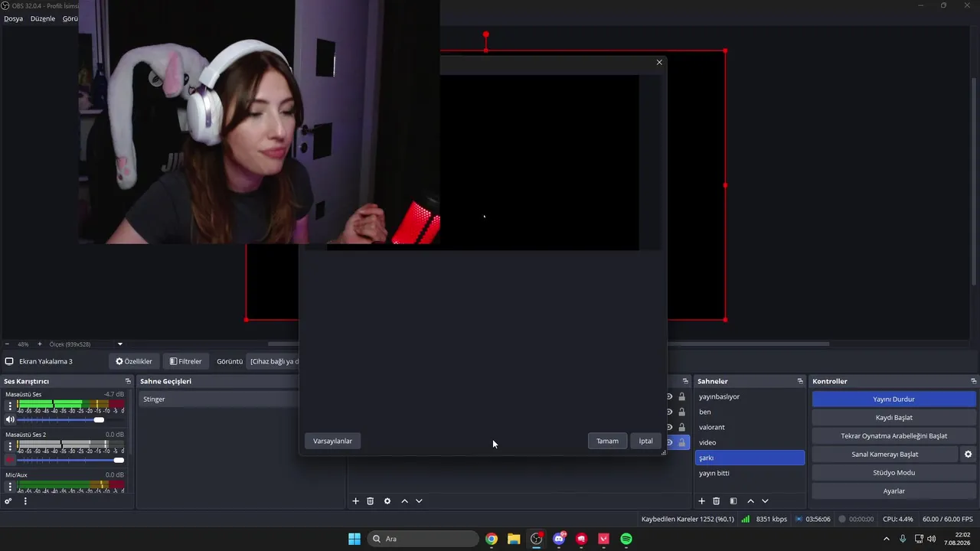Image resolution: width=980 pixels, height=551 pixels.
Task: Open the Düzenle menu
Action: (43, 18)
